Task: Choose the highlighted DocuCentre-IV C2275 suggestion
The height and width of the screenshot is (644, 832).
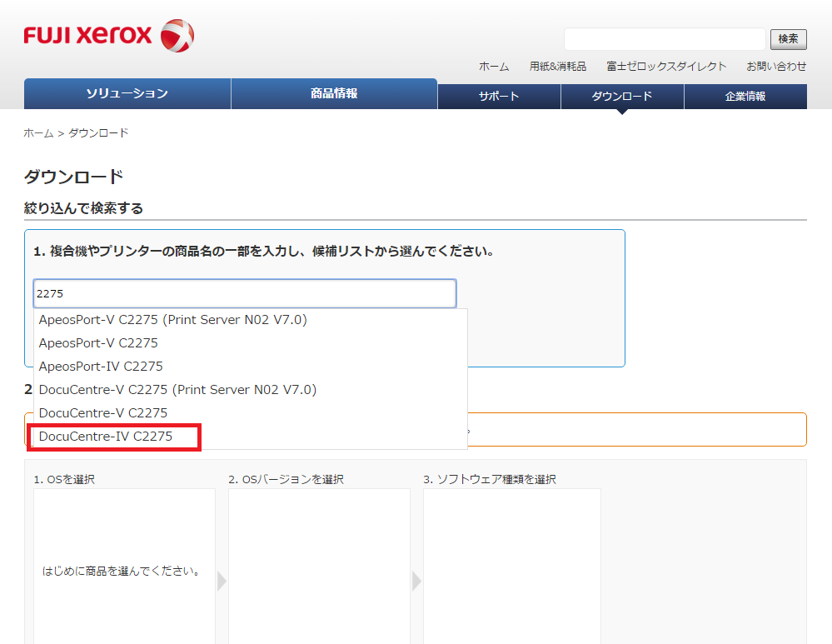Action: click(106, 437)
